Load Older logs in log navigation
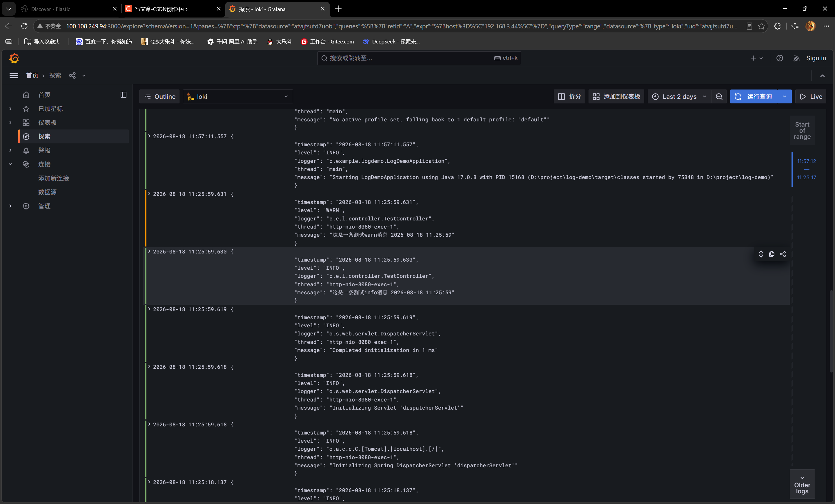Screen dimensions: 835x504 tap(802, 485)
